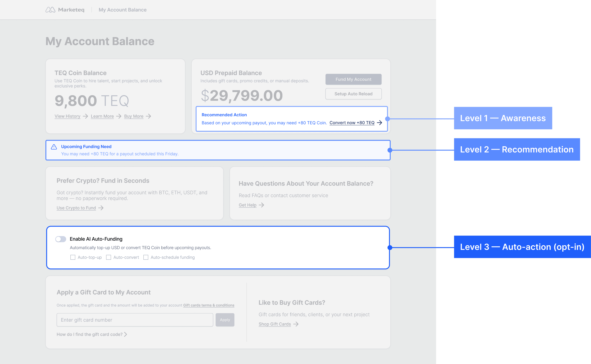Enable Auto-schedule funding checkbox
Screen dimensions: 591x364
click(146, 257)
